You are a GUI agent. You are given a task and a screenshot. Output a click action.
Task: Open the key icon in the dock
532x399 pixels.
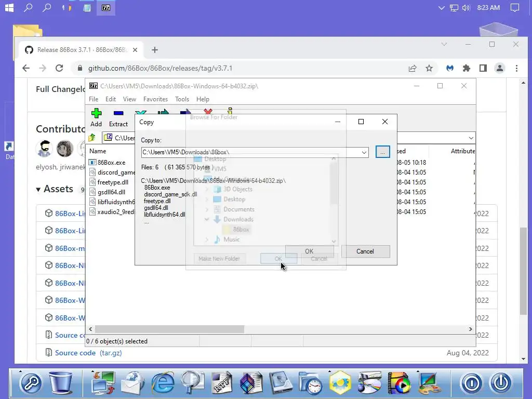(x=31, y=383)
